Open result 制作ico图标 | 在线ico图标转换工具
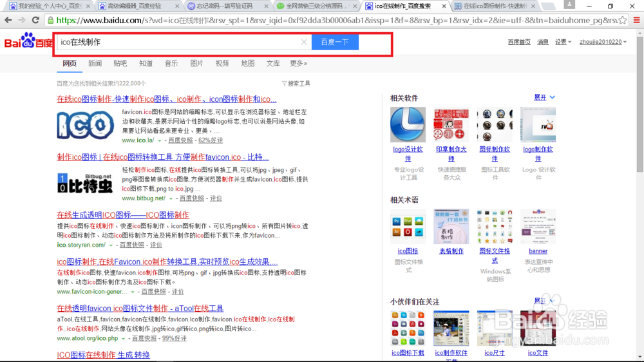This screenshot has height=362, width=644. tap(163, 157)
